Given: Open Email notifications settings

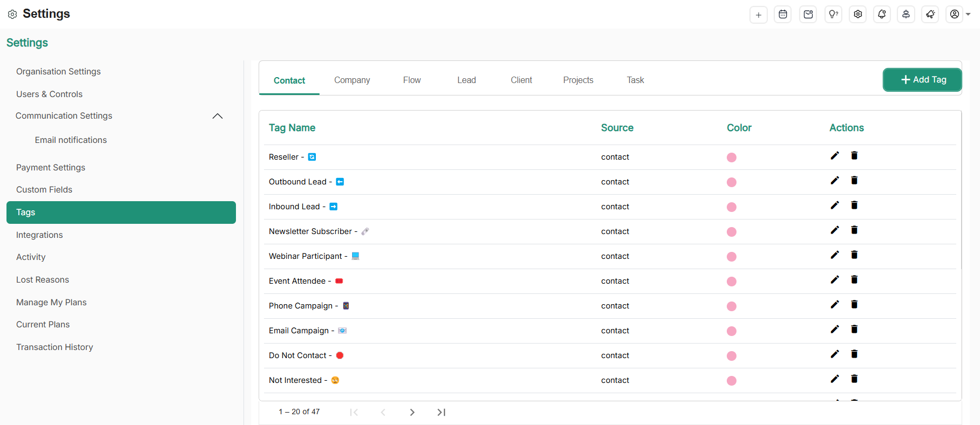Looking at the screenshot, I should (71, 140).
